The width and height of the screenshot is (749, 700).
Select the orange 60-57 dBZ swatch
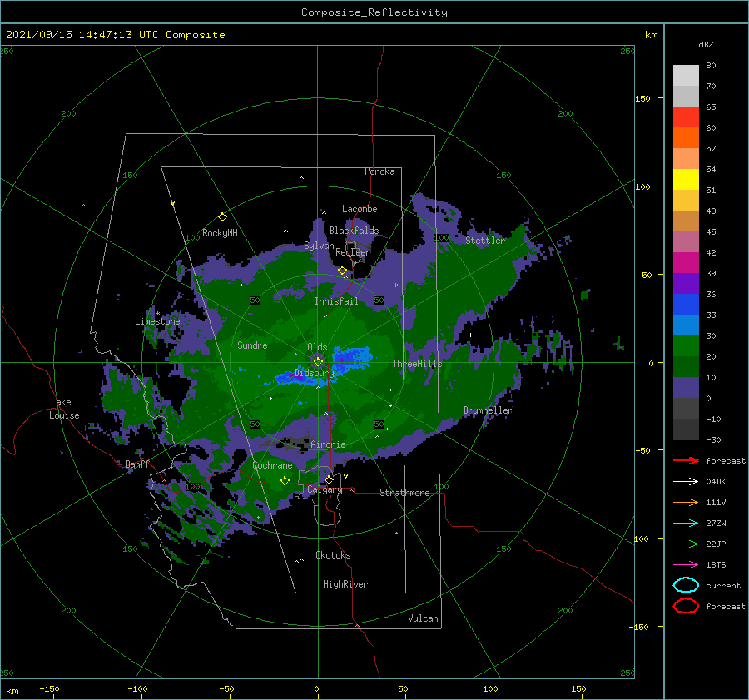point(686,138)
